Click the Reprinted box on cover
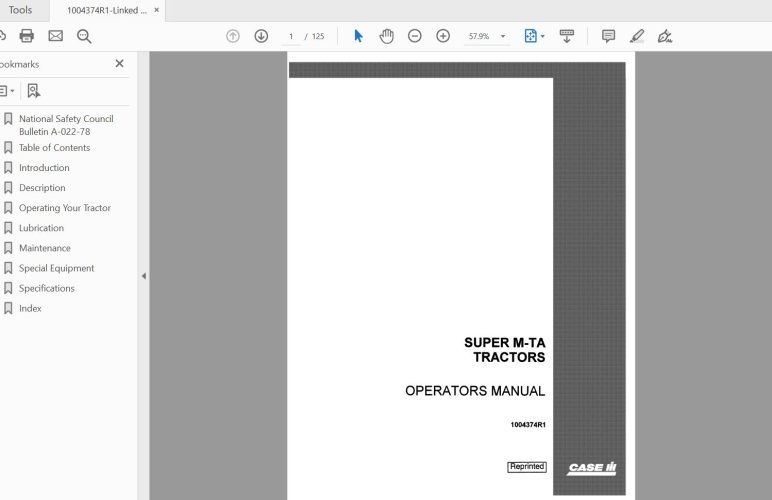This screenshot has width=772, height=500. coord(527,467)
